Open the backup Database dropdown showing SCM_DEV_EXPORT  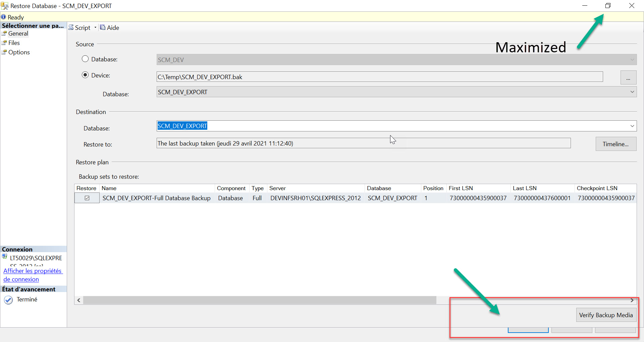coord(633,92)
